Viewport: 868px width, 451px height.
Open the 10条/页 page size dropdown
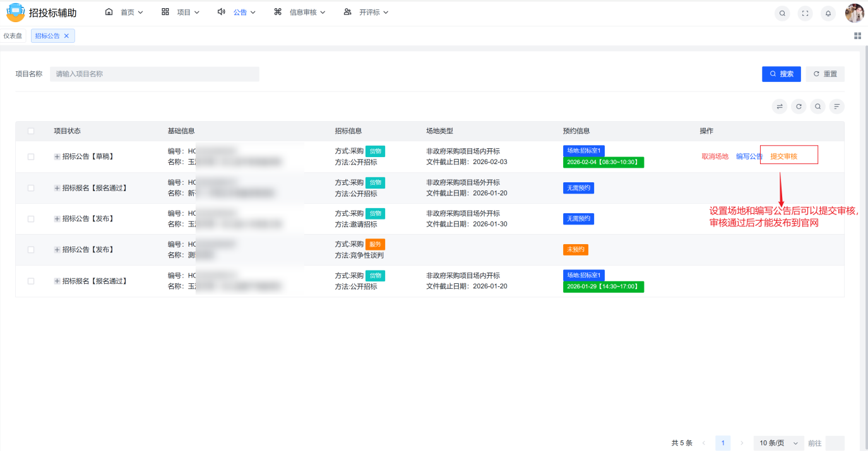[776, 442]
